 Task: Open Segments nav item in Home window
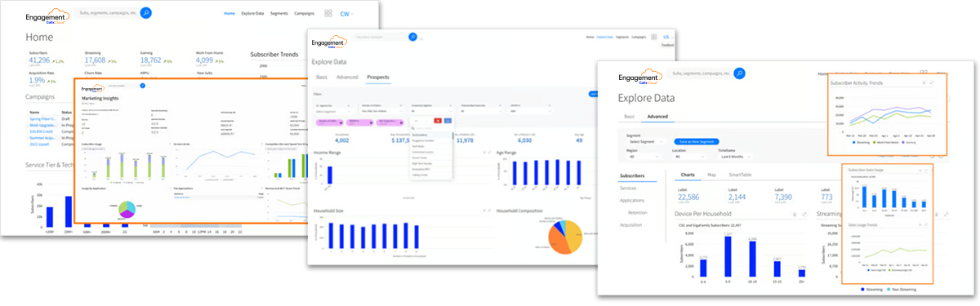point(279,14)
